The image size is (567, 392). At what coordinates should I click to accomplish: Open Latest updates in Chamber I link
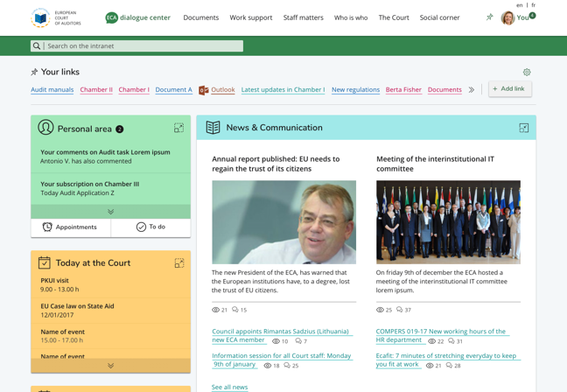pos(283,89)
